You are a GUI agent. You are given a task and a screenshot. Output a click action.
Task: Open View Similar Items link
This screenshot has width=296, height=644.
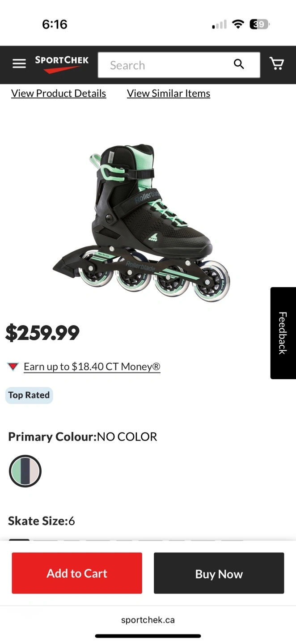pyautogui.click(x=169, y=93)
